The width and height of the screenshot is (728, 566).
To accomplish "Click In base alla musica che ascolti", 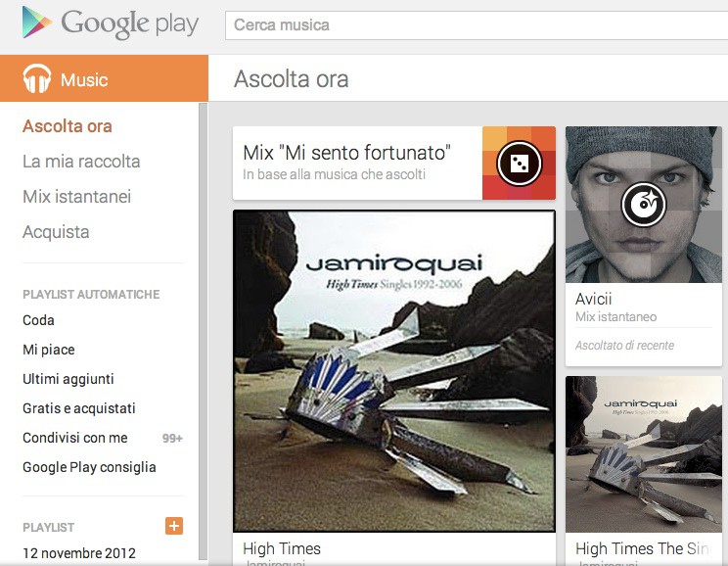I will 334,174.
